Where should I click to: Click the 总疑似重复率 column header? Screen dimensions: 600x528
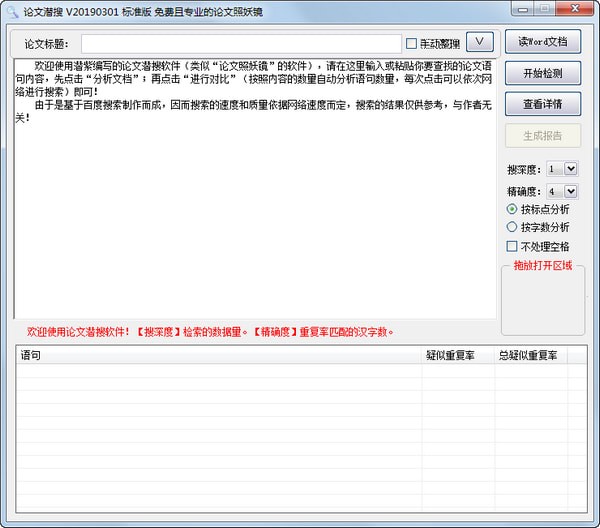528,355
